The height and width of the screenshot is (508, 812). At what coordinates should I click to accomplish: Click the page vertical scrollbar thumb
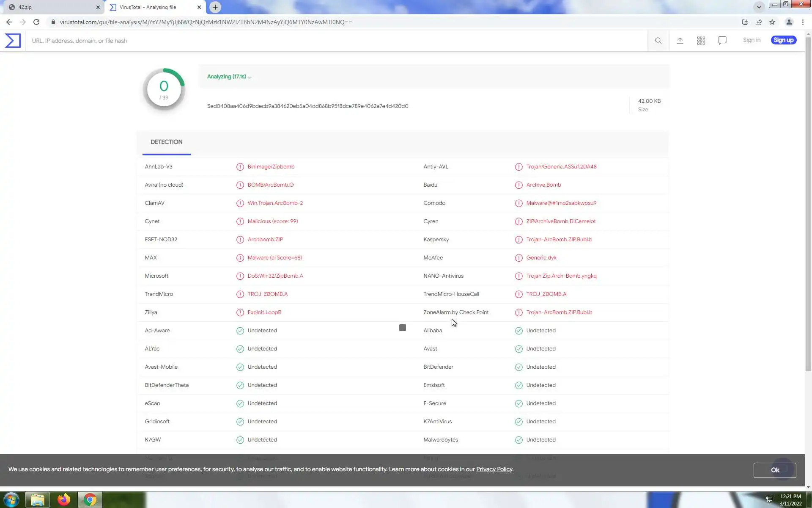click(808, 203)
